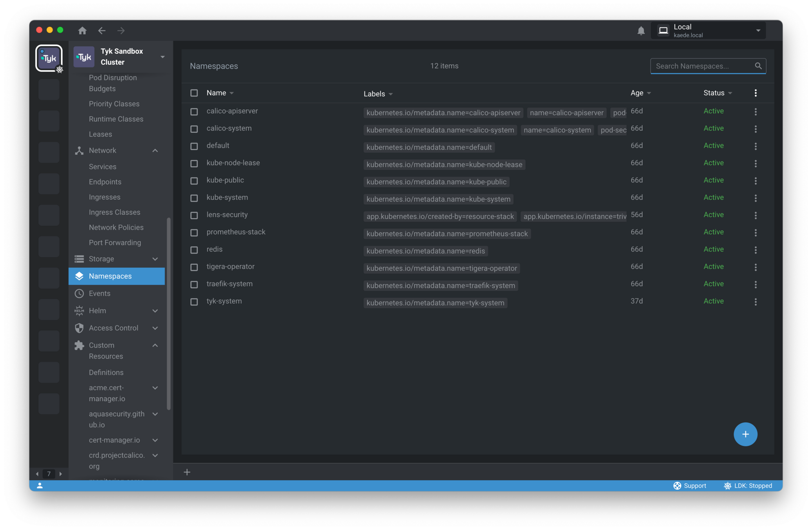Screen dimensions: 812x530
Task: Navigate to Services under Network
Action: pyautogui.click(x=102, y=166)
